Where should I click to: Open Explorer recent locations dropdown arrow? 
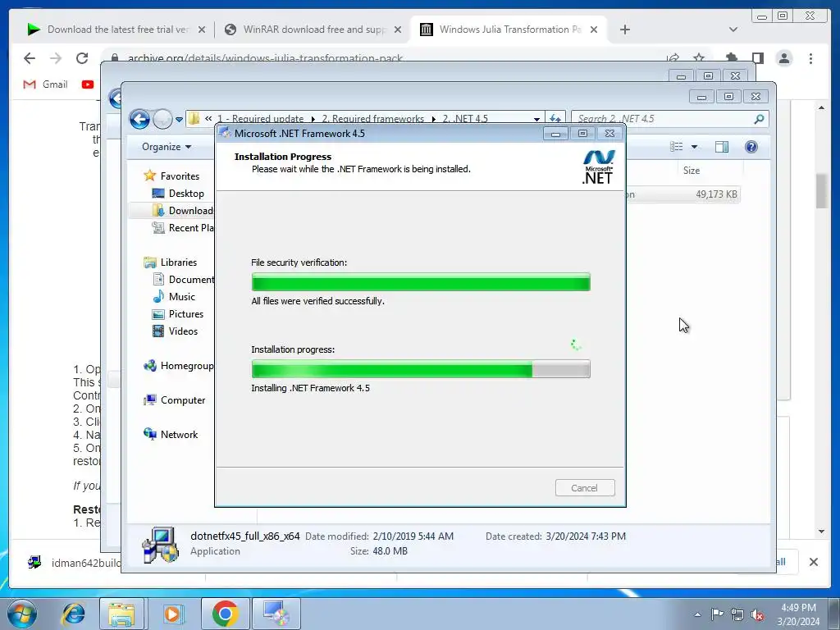tap(179, 119)
